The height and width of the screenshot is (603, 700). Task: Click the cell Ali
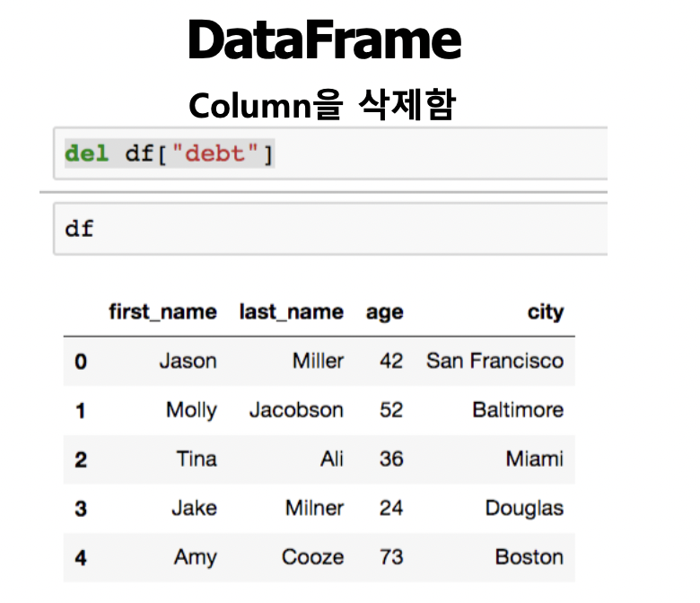coord(332,459)
